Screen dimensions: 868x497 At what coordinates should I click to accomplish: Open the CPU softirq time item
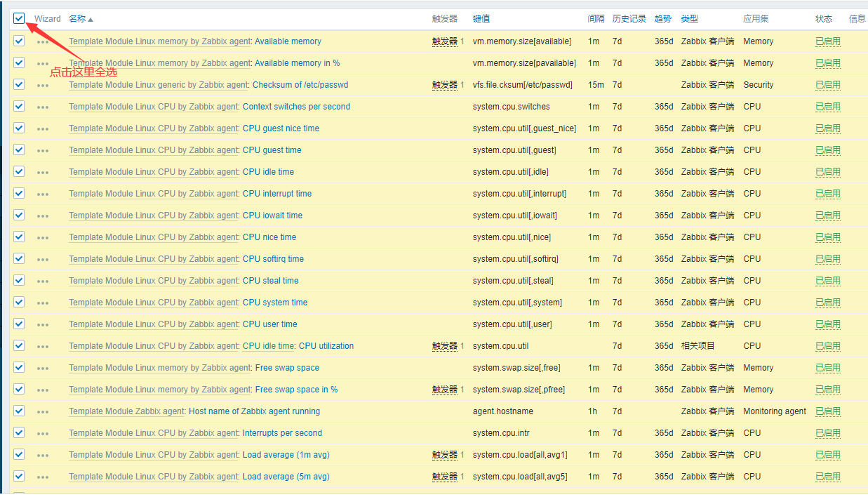coord(273,259)
